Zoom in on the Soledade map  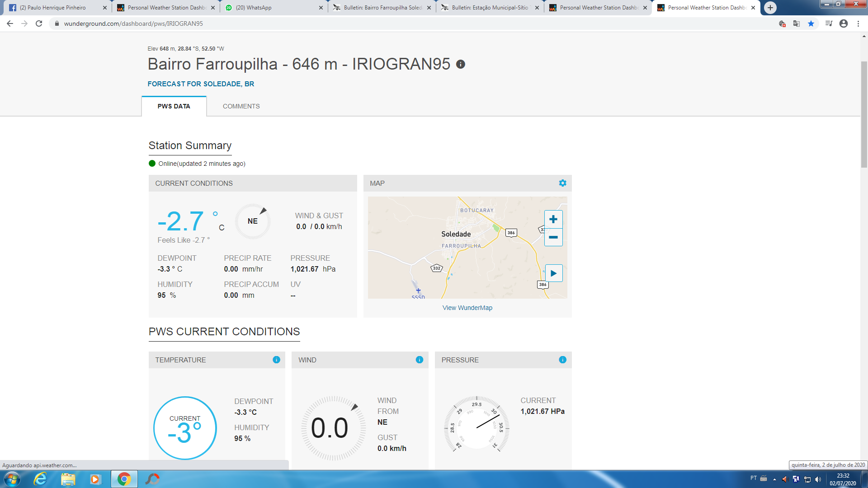[553, 220]
